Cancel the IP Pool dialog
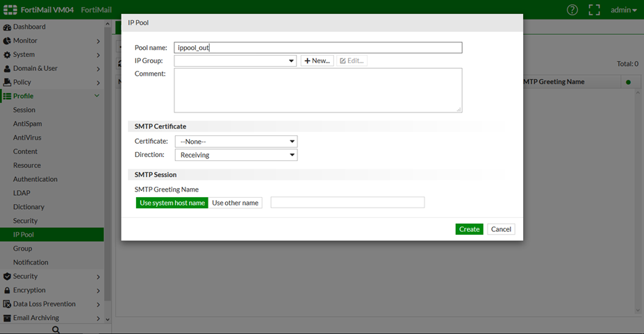 [x=501, y=229]
